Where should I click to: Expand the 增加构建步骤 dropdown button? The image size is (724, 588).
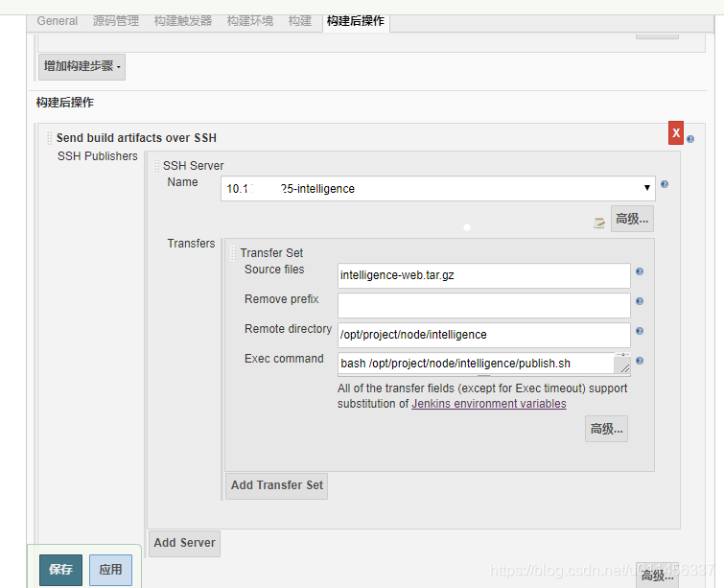click(82, 66)
